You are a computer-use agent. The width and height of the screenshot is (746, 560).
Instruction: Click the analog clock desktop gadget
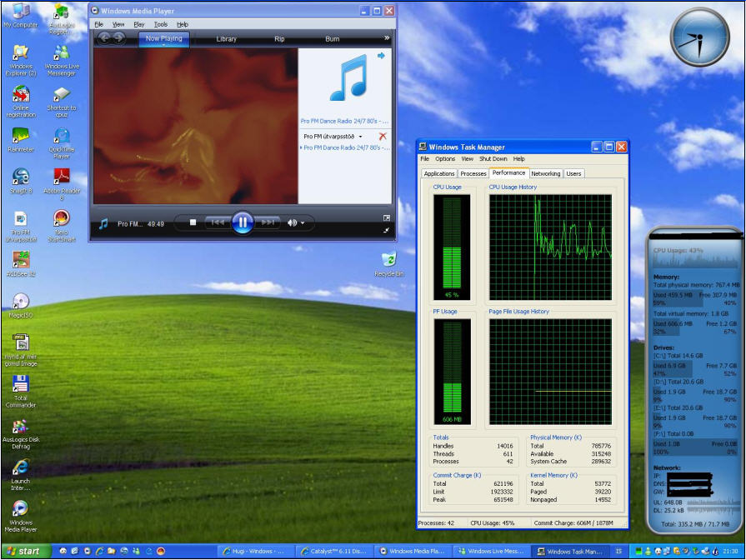tap(699, 37)
